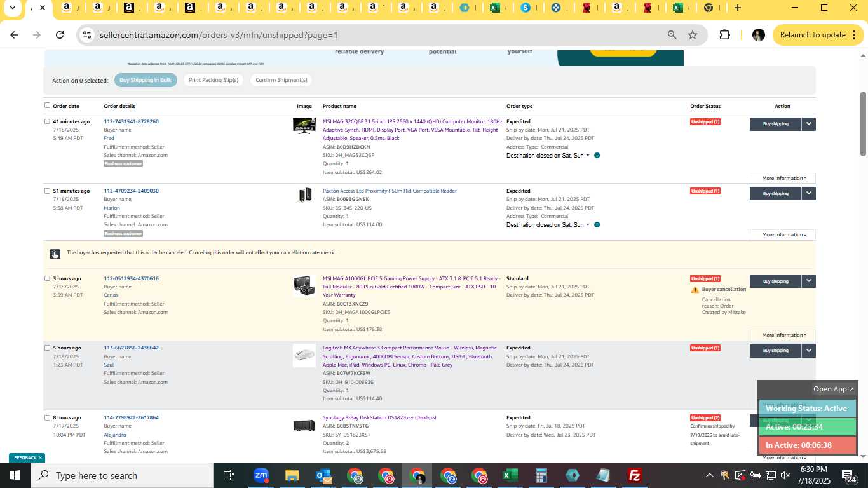Click Confirm Shipment(s) button
This screenshot has height=488, width=868.
281,80
